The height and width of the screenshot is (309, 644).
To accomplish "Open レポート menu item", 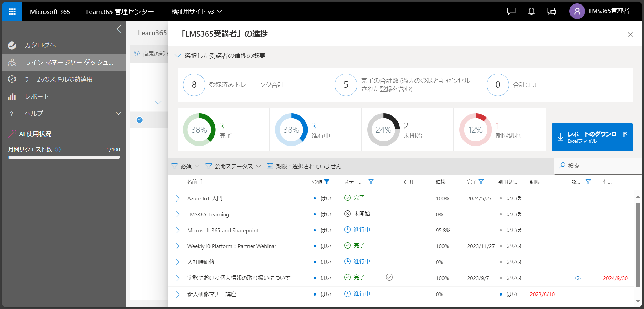I will tap(64, 96).
